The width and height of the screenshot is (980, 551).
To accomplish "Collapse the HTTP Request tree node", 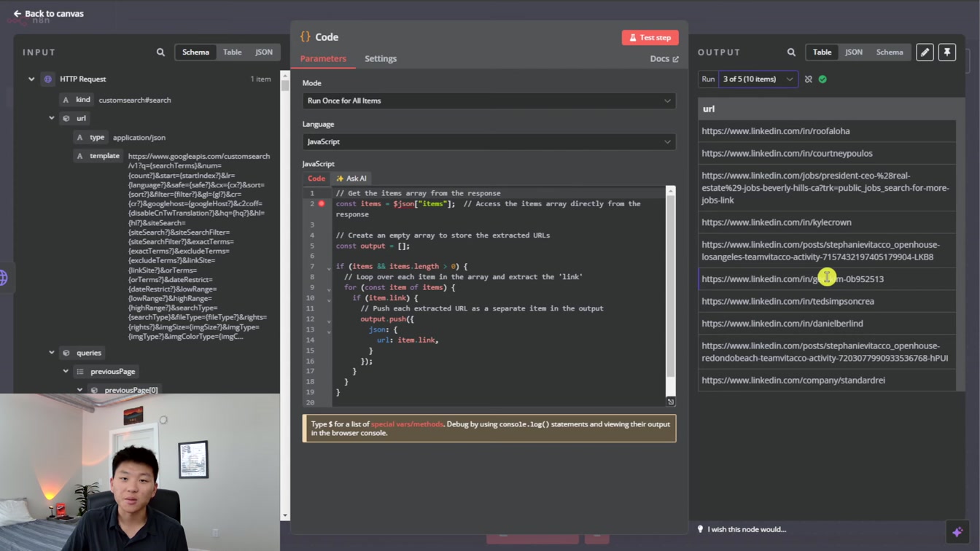I will click(31, 79).
